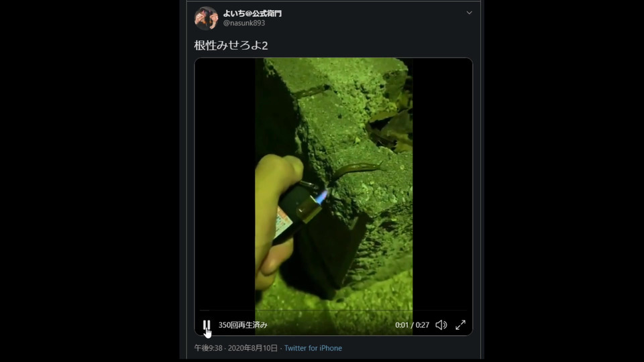Click the 0:01 / 0:27 time readout
The height and width of the screenshot is (362, 644).
coord(412,325)
